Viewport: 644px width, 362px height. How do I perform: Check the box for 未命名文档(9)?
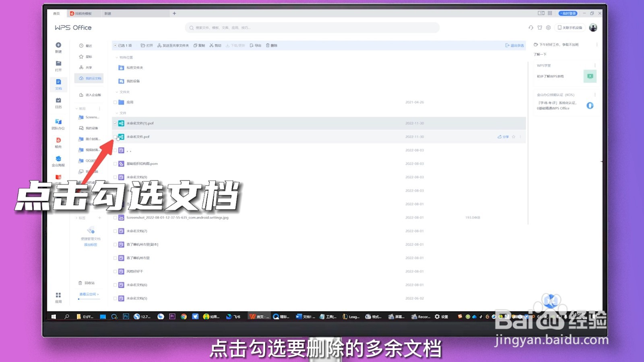[115, 177]
